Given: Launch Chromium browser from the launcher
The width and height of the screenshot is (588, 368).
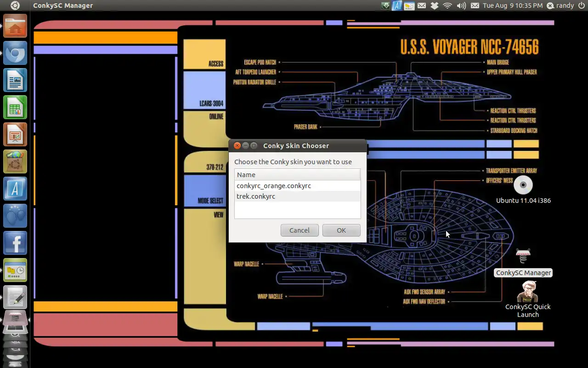Looking at the screenshot, I should [15, 53].
